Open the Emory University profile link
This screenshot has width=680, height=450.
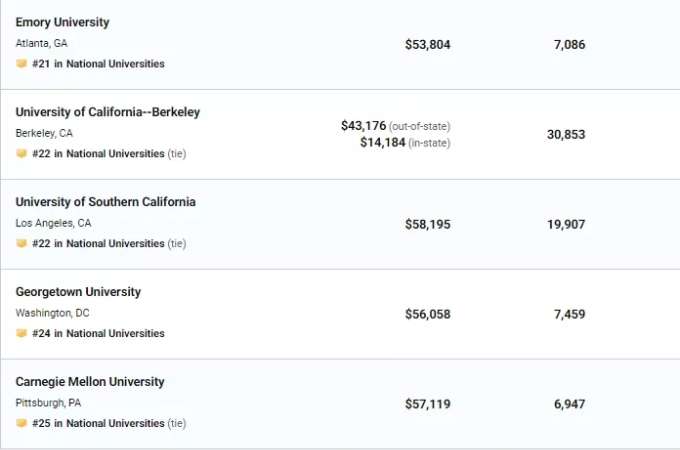(62, 22)
